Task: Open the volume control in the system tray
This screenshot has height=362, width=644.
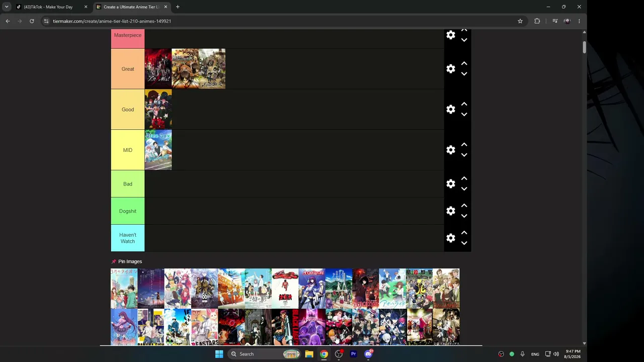Action: [x=556, y=354]
